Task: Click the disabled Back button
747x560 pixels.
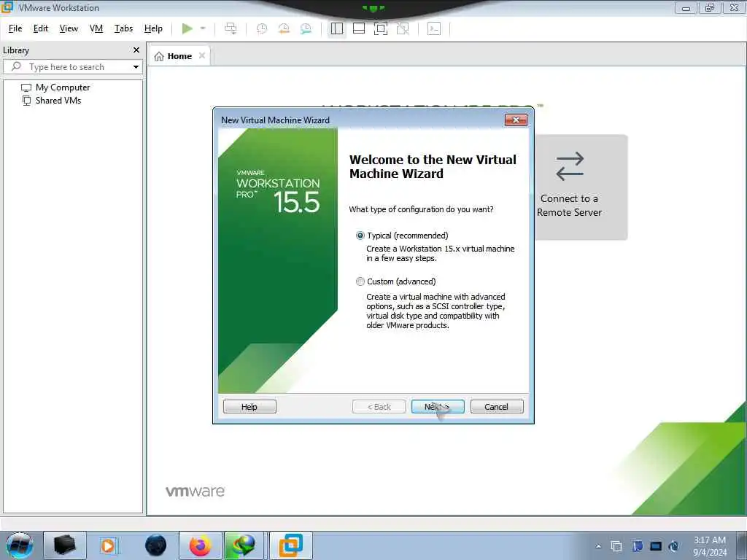Action: pyautogui.click(x=379, y=407)
